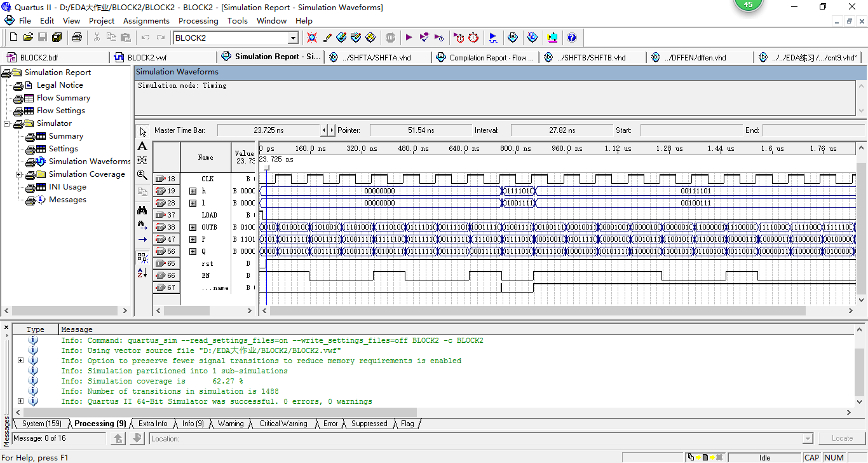Open the Processing menu

click(198, 20)
